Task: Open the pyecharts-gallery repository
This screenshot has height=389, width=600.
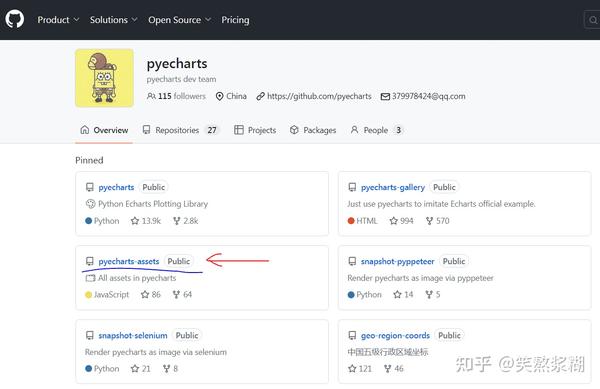Action: pyautogui.click(x=393, y=187)
